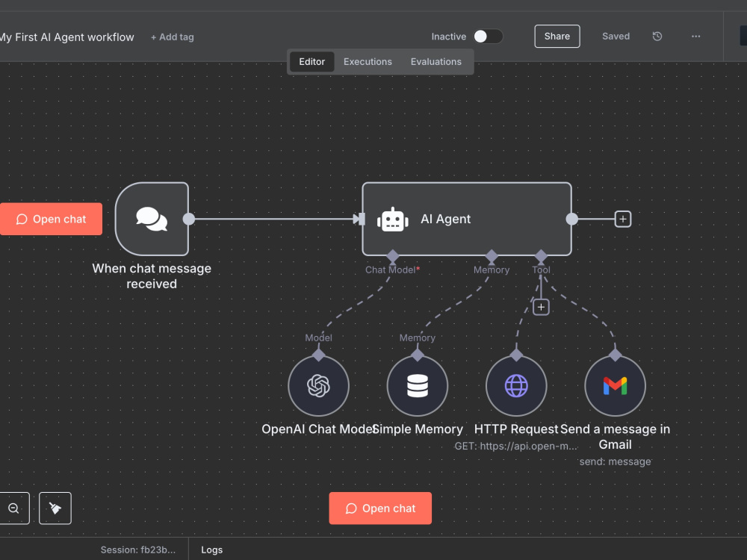Screen dimensions: 747x560
Task: Click the diamond atop HTTP Request node
Action: pos(516,355)
